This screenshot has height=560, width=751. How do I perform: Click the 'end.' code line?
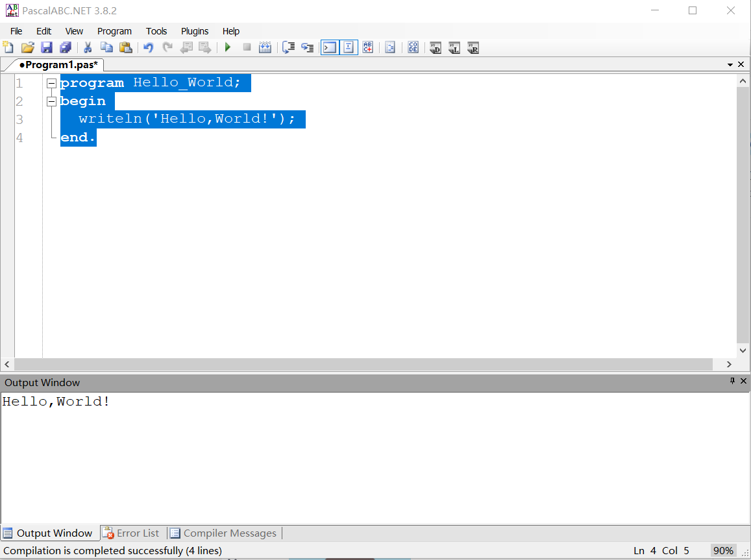pyautogui.click(x=78, y=138)
